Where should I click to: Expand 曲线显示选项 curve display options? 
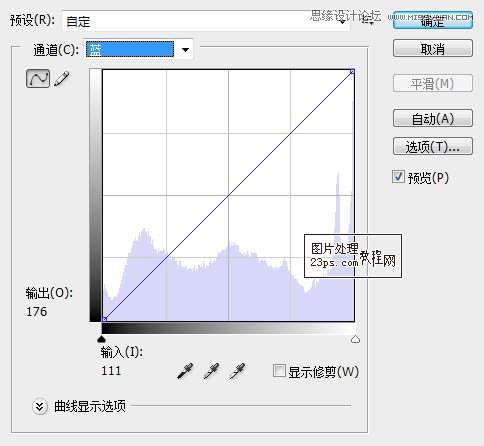[x=40, y=407]
